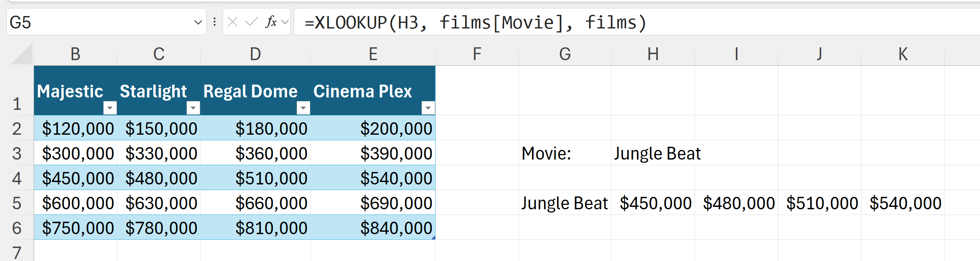The width and height of the screenshot is (980, 261).
Task: Click the table resize handle at bottom-right corner
Action: click(x=434, y=238)
